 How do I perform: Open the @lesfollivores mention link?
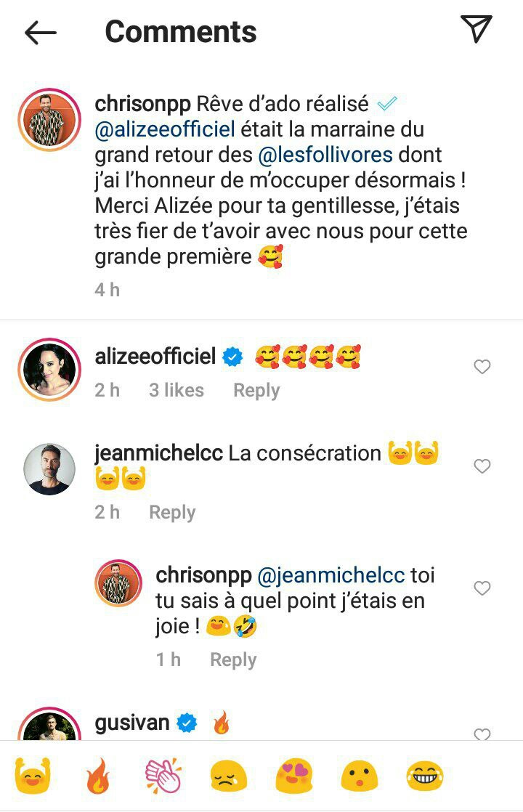coord(315,155)
